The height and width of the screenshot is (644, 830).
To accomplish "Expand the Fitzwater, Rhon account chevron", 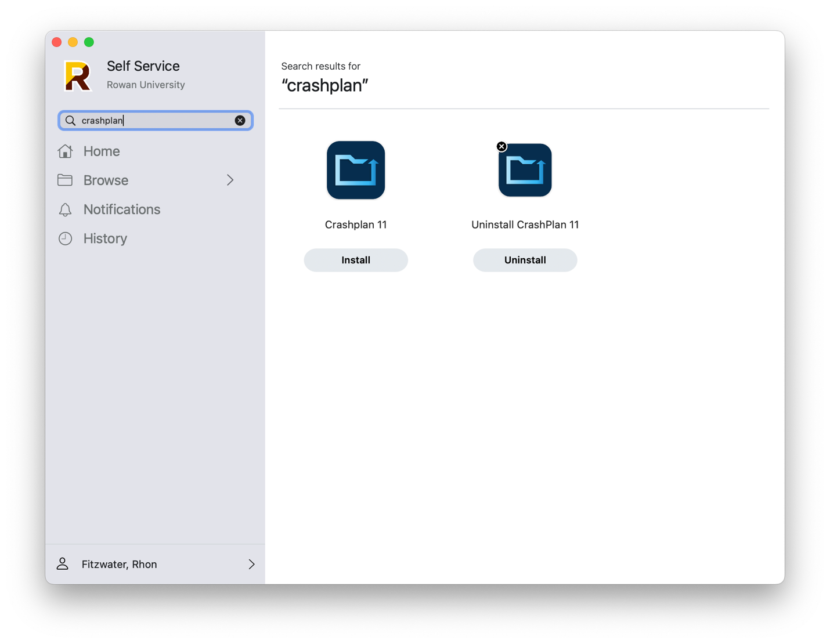I will [251, 564].
